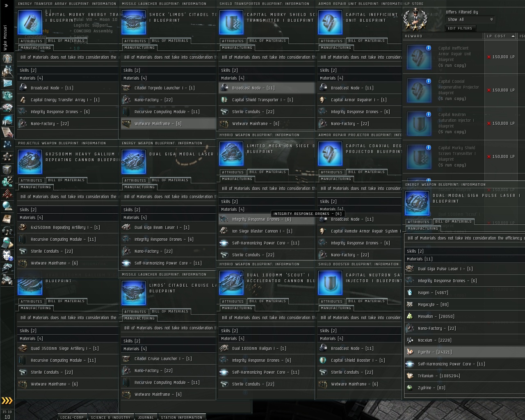The width and height of the screenshot is (525, 420).
Task: Open the Science & Industry bottom tab
Action: coord(110,418)
